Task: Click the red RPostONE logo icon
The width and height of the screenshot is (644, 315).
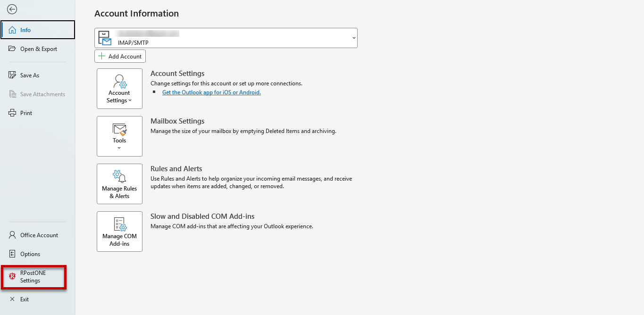Action: coord(12,277)
